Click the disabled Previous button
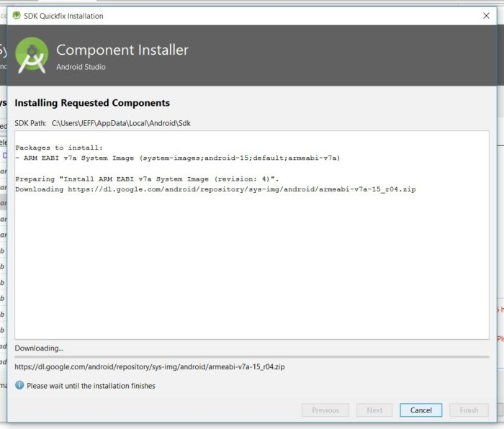This screenshot has width=504, height=429. coord(325,410)
